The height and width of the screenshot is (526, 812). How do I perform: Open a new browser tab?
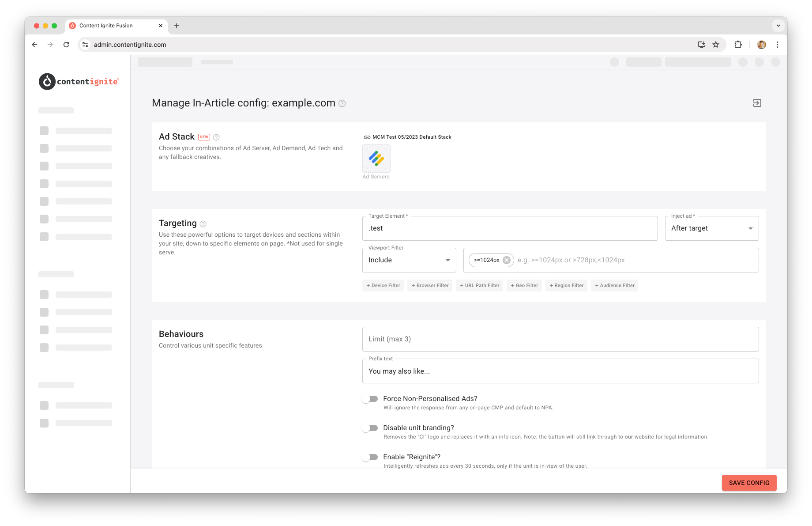click(177, 26)
